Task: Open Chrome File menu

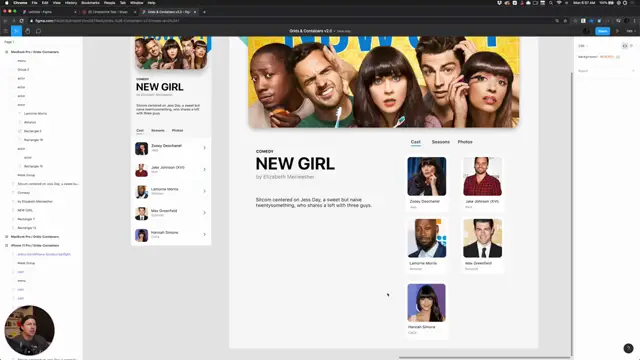Action: coord(34,3)
